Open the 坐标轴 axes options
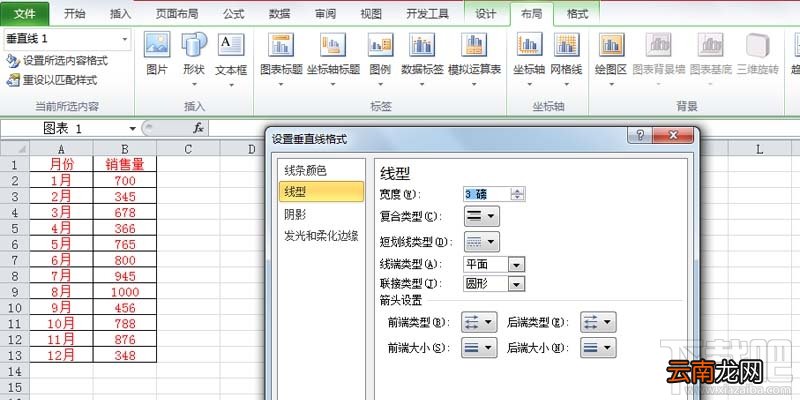The height and width of the screenshot is (400, 800). pos(529,58)
